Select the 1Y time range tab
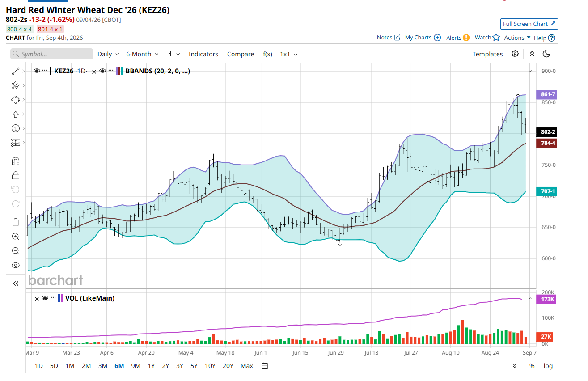This screenshot has height=381, width=588. (x=151, y=366)
